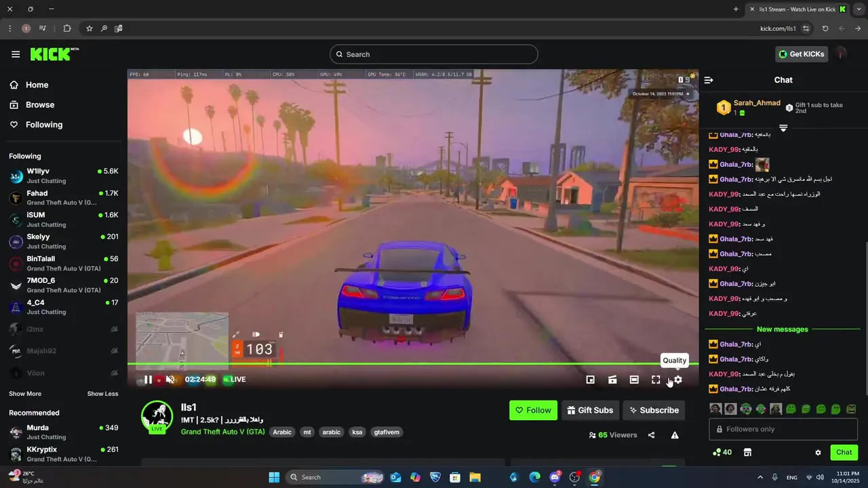Viewport: 868px width, 488px height.
Task: Click lls1 streamer avatar with LIVE badge
Action: pyautogui.click(x=157, y=416)
